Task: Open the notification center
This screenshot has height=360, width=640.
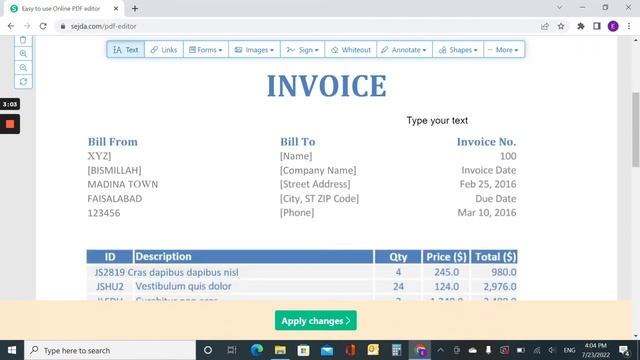Action: tap(624, 350)
